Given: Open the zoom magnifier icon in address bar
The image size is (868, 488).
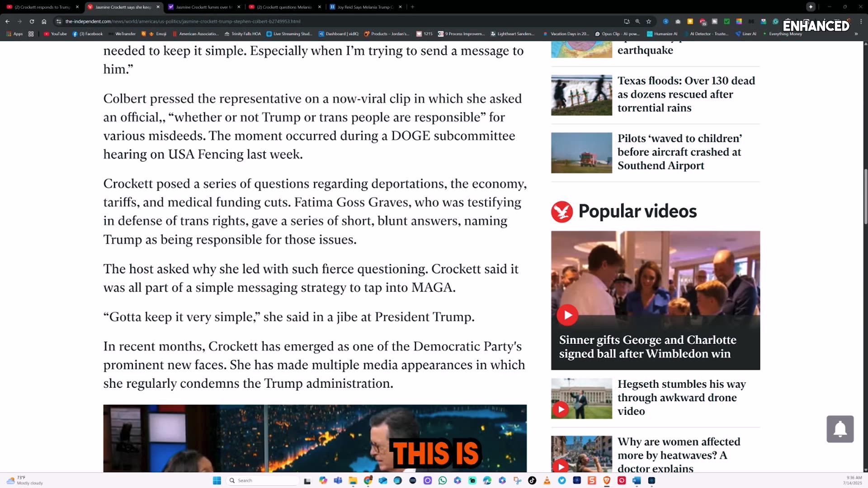Looking at the screenshot, I should pyautogui.click(x=637, y=21).
